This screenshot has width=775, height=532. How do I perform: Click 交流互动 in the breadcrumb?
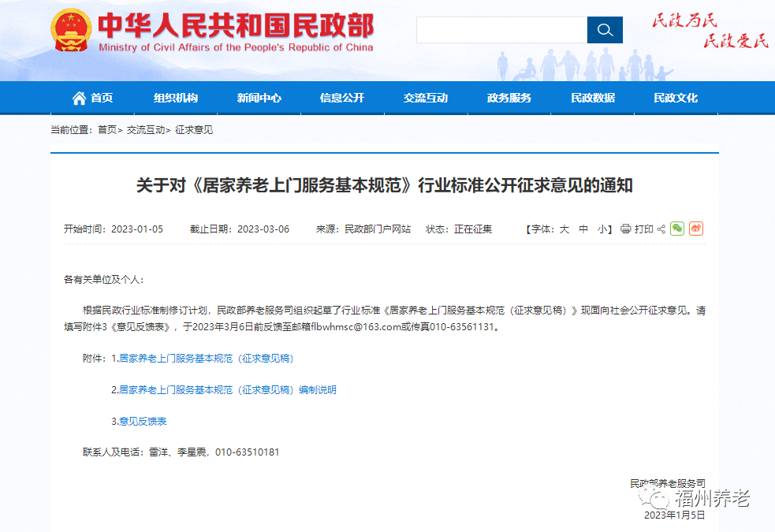coord(146,130)
